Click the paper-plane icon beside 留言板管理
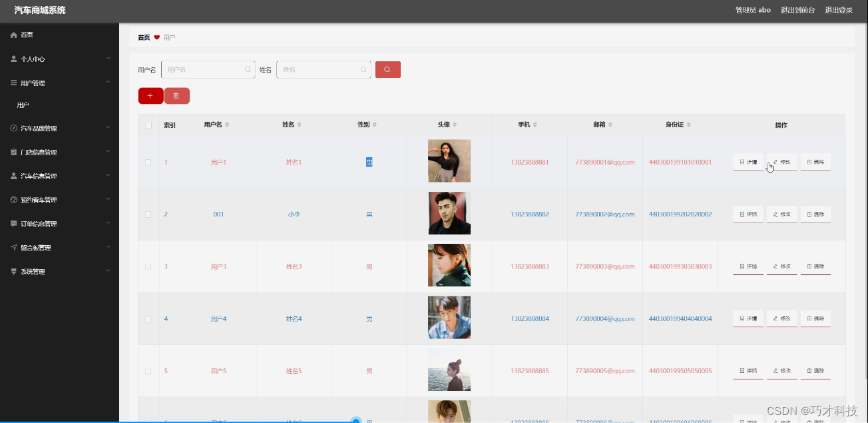The image size is (868, 423). (14, 247)
